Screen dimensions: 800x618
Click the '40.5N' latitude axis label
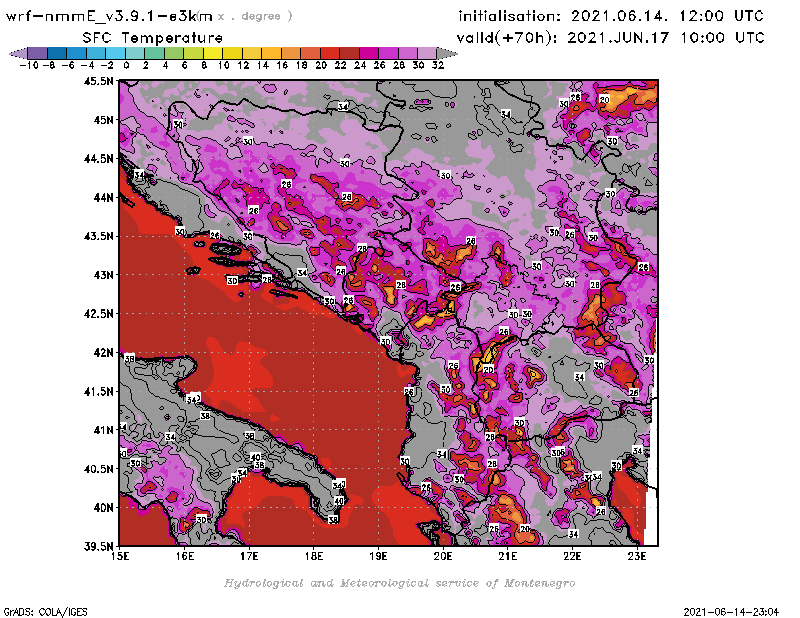point(98,469)
